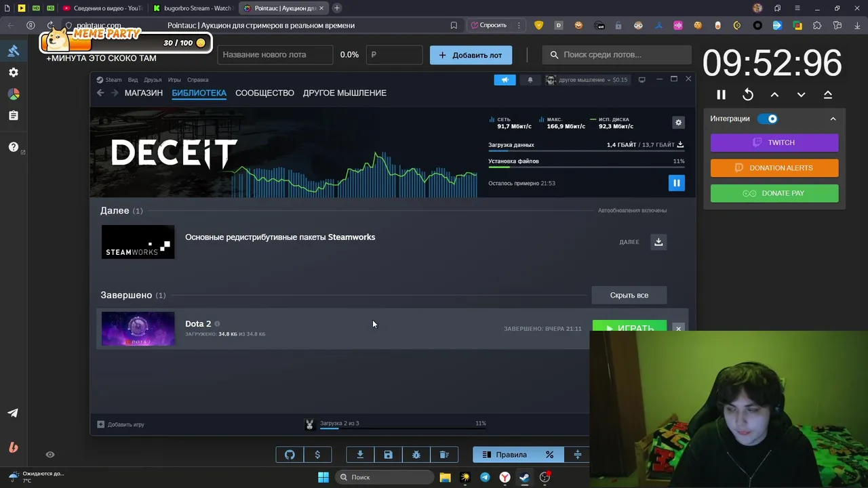Open Steam downloads settings gear
Viewport: 868px width, 488px height.
point(678,123)
